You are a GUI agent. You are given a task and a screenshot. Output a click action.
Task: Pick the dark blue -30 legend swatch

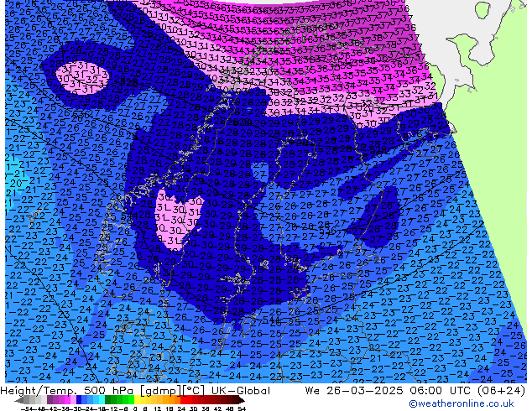pos(79,400)
